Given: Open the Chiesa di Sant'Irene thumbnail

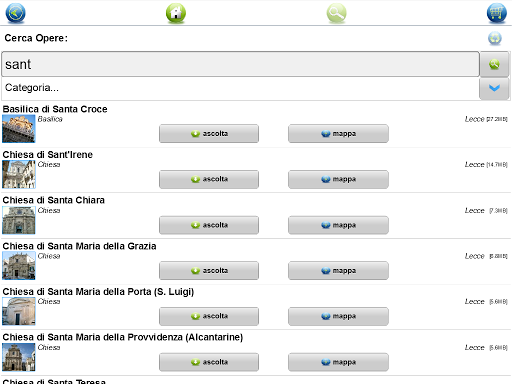Looking at the screenshot, I should pos(19,174).
